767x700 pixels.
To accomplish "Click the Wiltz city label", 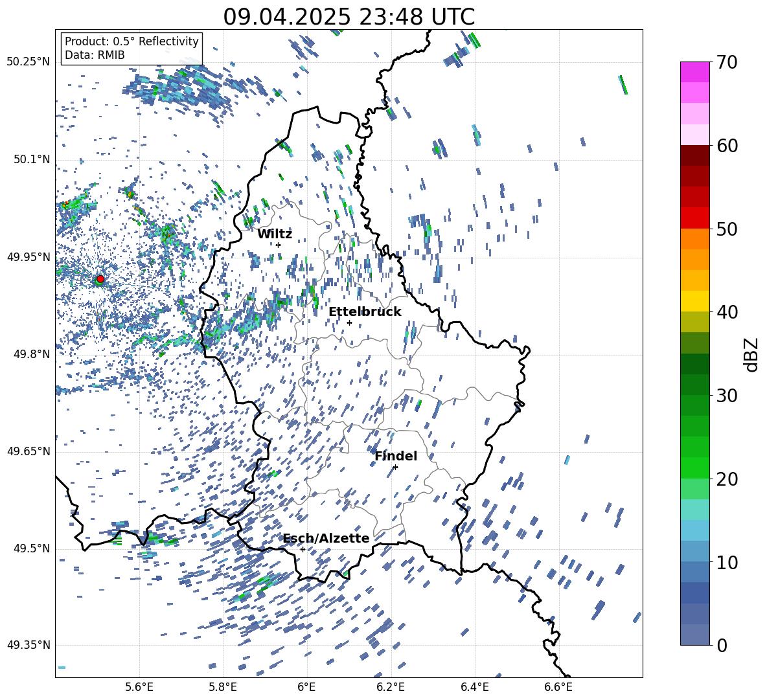I will coord(275,234).
